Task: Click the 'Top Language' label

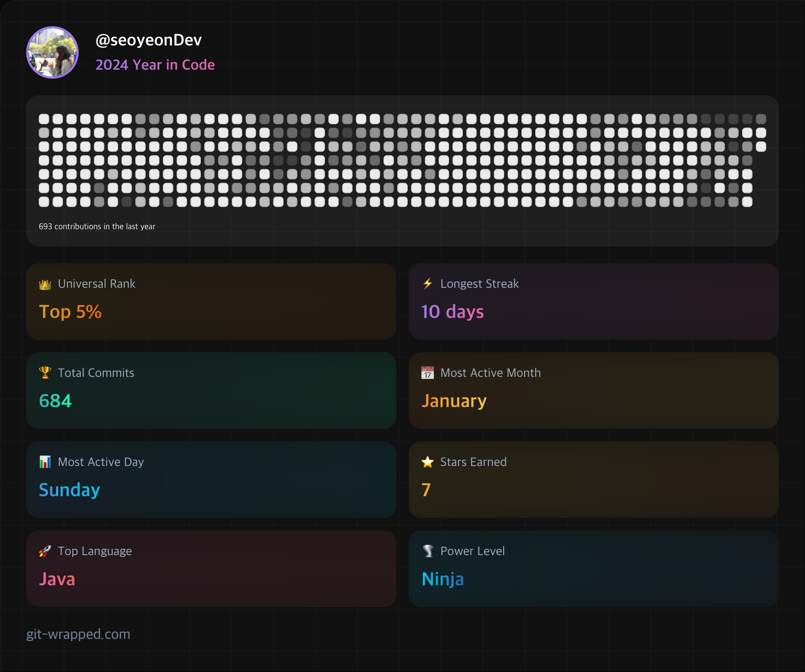Action: click(x=95, y=551)
